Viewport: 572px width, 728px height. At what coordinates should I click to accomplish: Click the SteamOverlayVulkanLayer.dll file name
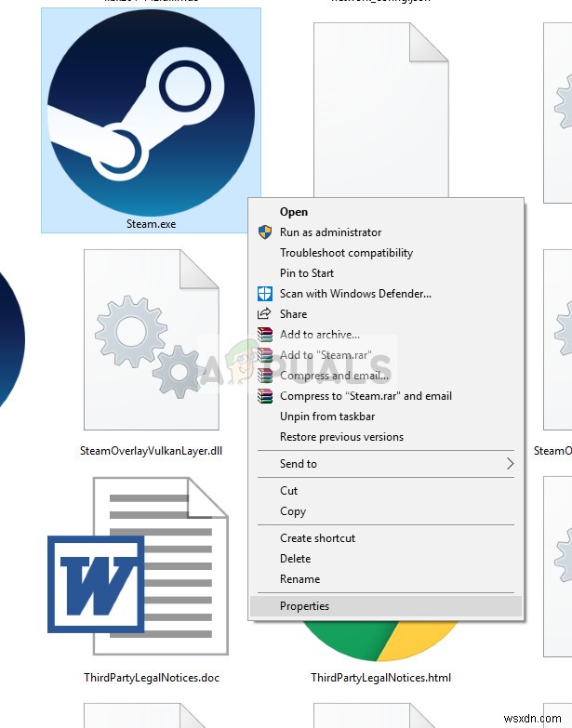(152, 451)
